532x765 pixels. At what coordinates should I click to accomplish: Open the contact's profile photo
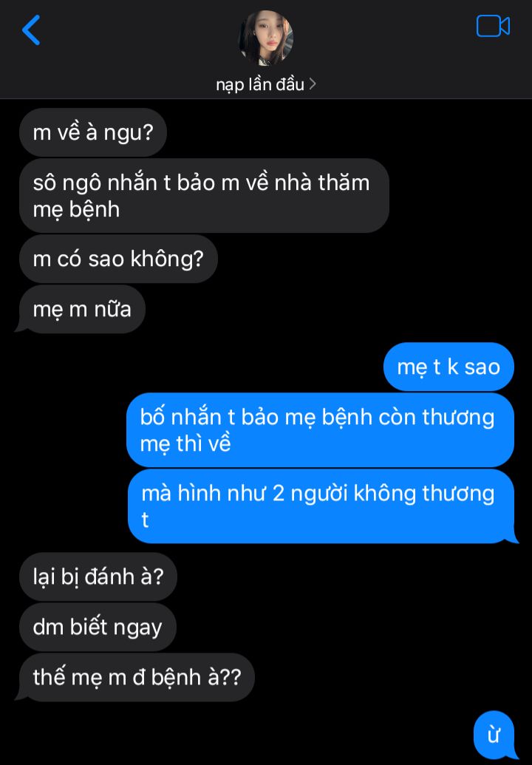[x=266, y=38]
